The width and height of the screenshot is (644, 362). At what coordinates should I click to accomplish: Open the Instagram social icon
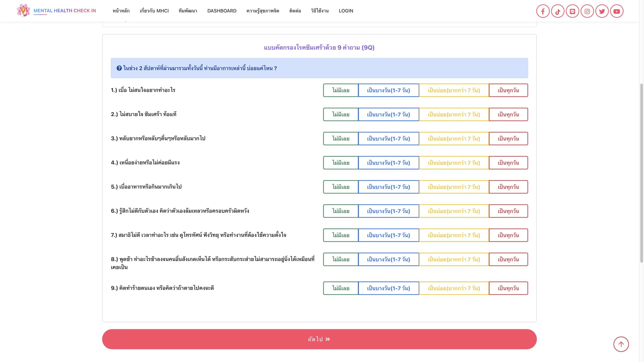(587, 11)
